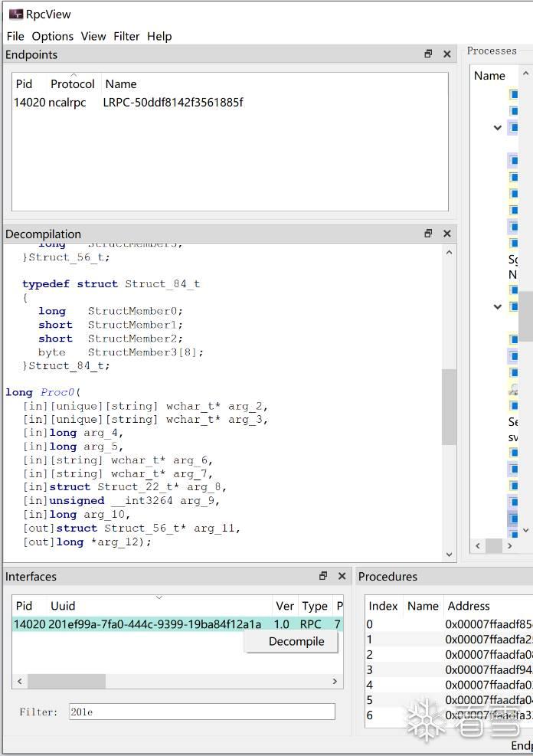Select procedure row with index 5
533x756 pixels.
point(449,699)
